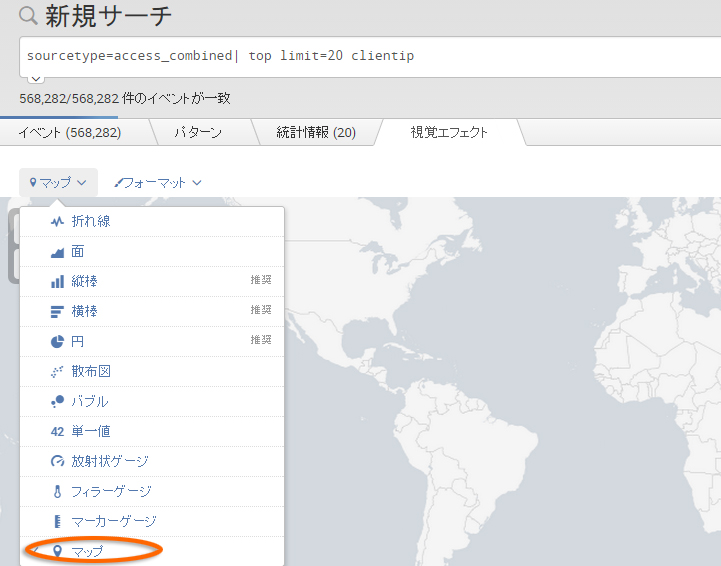Image resolution: width=721 pixels, height=566 pixels.
Task: Click the 推奨 label on 円 row
Action: coord(261,340)
